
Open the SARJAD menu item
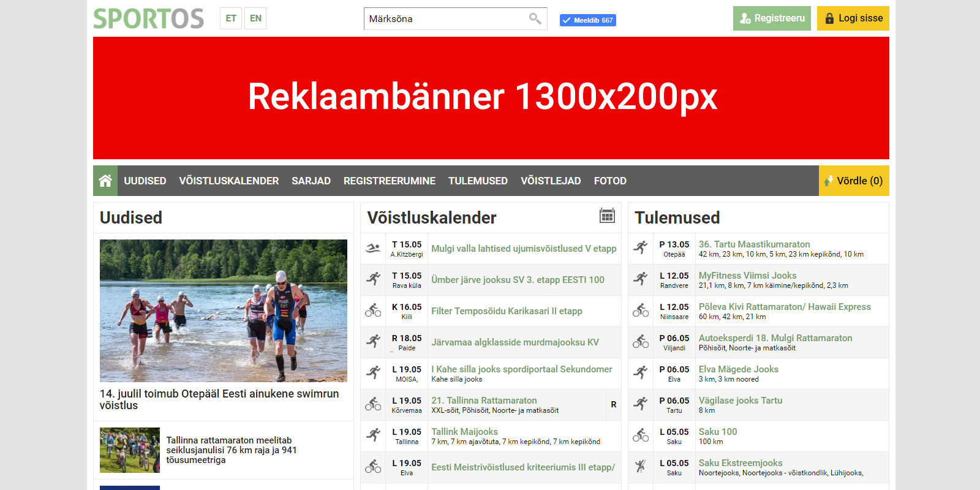(311, 181)
